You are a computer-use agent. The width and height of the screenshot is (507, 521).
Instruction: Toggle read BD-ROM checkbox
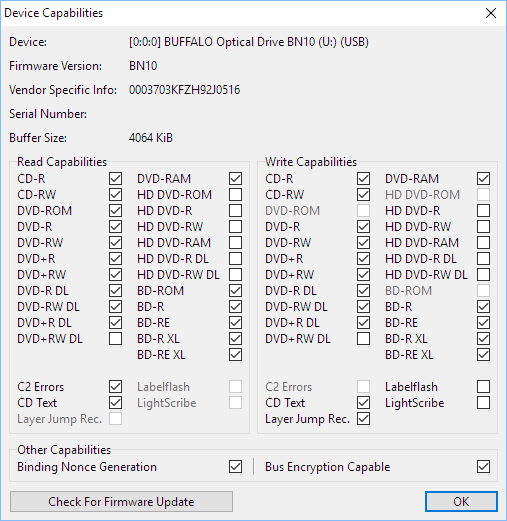235,291
